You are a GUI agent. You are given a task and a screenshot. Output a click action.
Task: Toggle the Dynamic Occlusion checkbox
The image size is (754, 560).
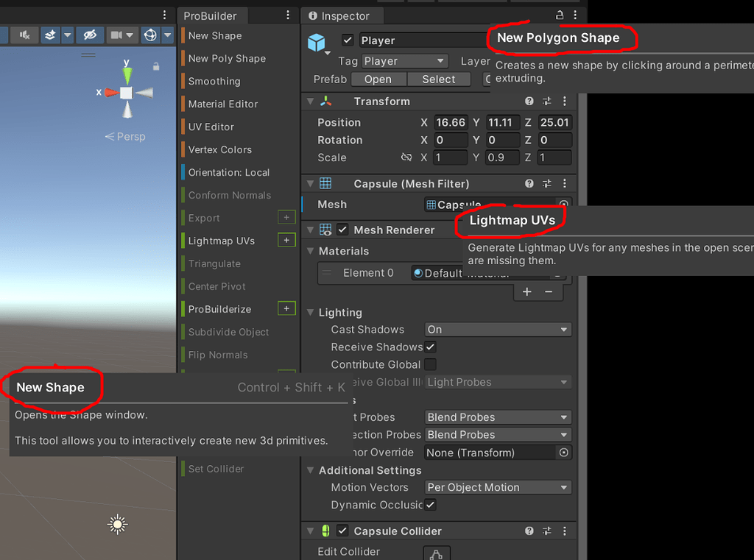[431, 505]
